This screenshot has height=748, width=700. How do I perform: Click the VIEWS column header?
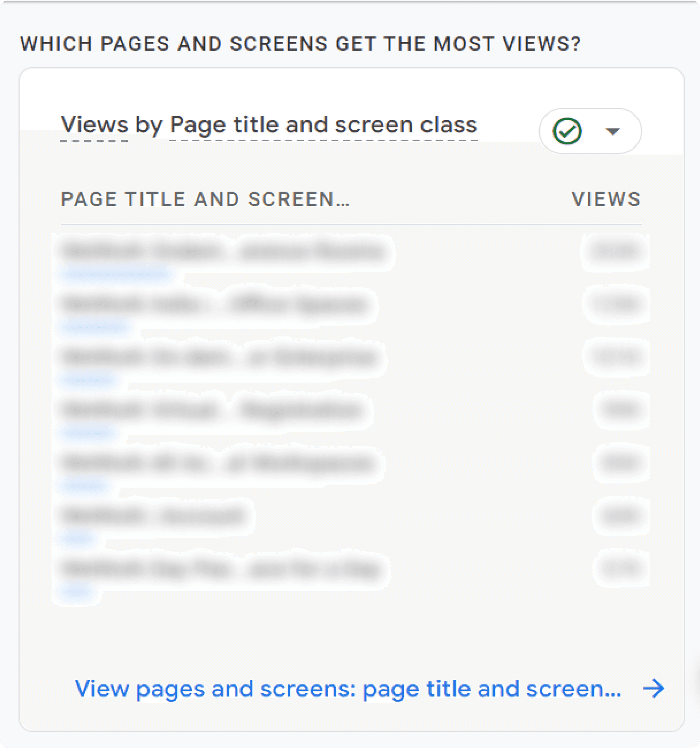click(x=606, y=199)
